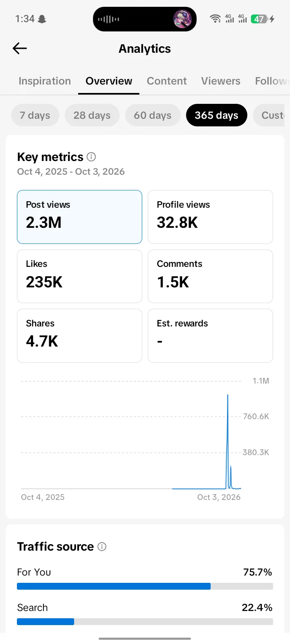290x644 pixels.
Task: Tap the 760.6K chart axis label
Action: [x=256, y=417]
